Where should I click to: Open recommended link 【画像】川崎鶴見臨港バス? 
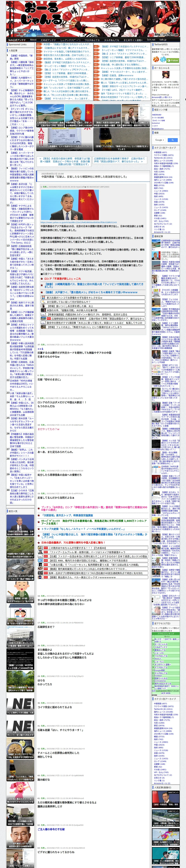tap(94, 285)
